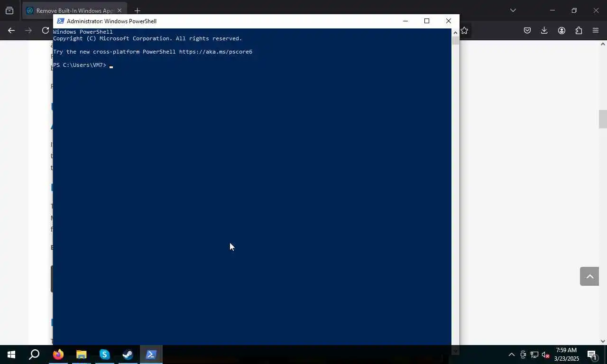This screenshot has height=364, width=607.
Task: Open the Firefox account icon
Action: coord(561,30)
